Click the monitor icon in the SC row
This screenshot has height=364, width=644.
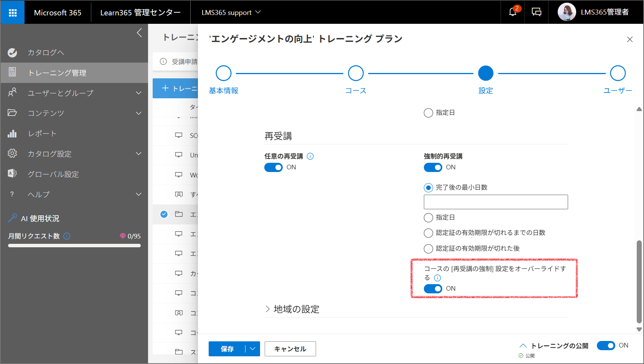coord(179,135)
